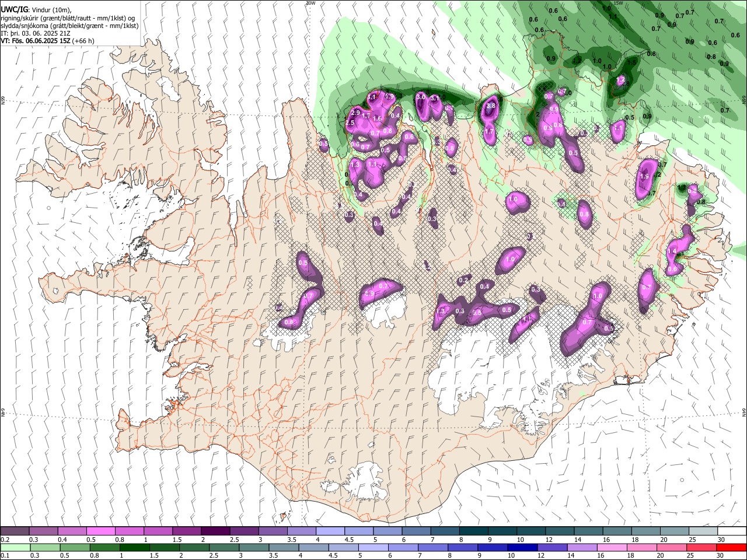Click the "(+66 h)" forecast offset text
Viewport: 747px width, 560px height.
click(x=83, y=41)
